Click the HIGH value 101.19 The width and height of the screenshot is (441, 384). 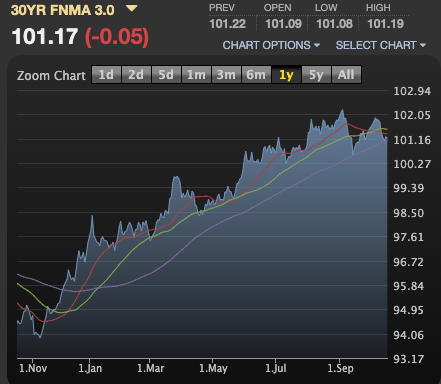tap(385, 24)
